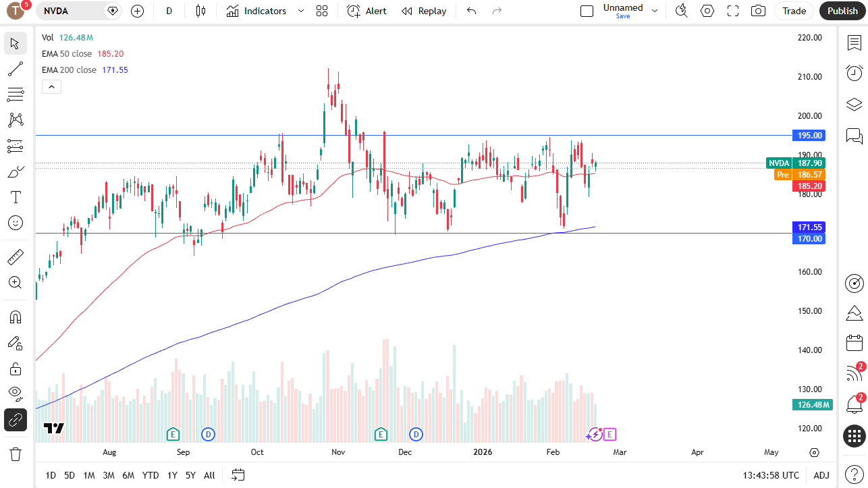Open the indicator templates grid menu
Viewport: 868px width, 488px height.
point(322,11)
